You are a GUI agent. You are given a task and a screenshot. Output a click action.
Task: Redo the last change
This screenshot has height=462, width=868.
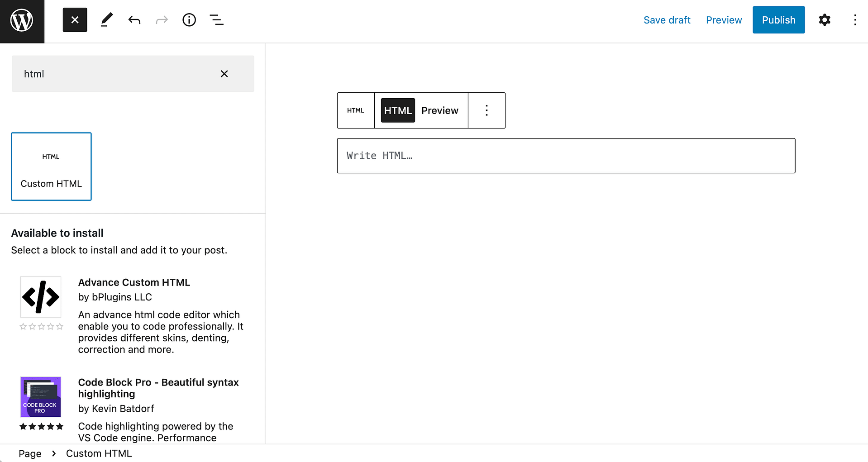[x=162, y=19]
